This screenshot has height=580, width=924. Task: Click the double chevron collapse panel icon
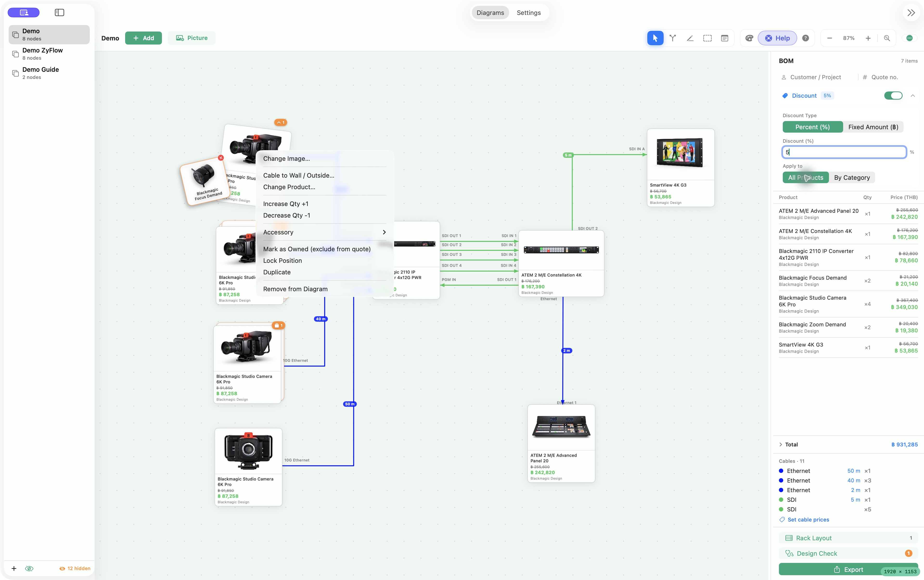coord(911,13)
